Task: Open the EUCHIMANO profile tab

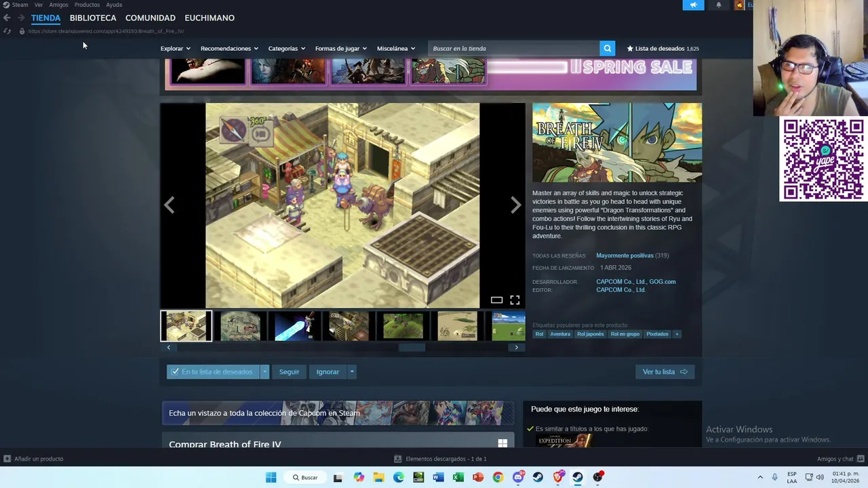Action: 210,18
